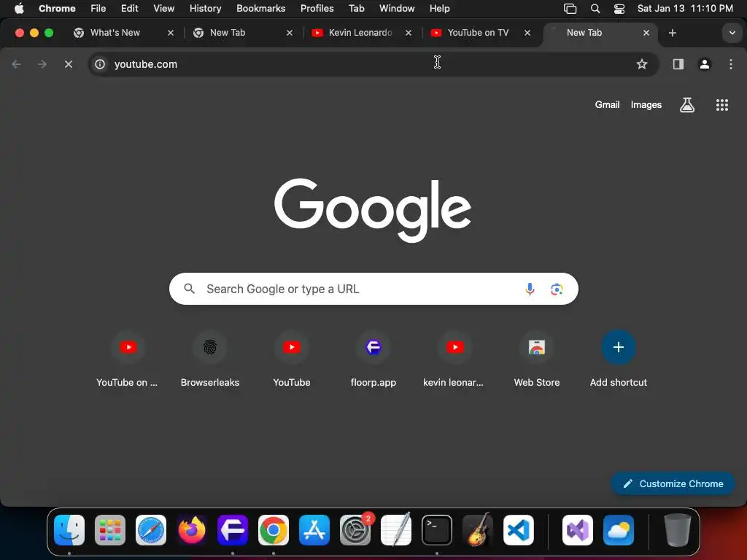Open the floorp.app shortcut

click(x=373, y=359)
